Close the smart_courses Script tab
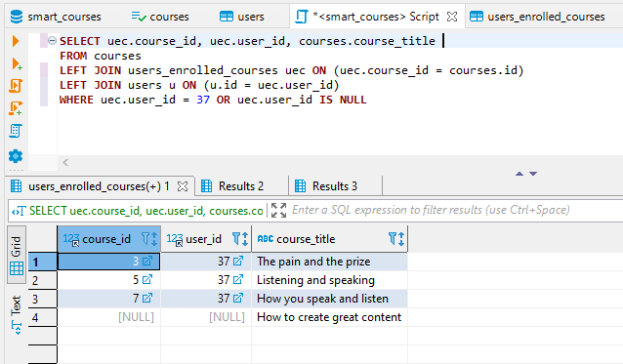Screen dimensions: 623x364 pos(452,17)
